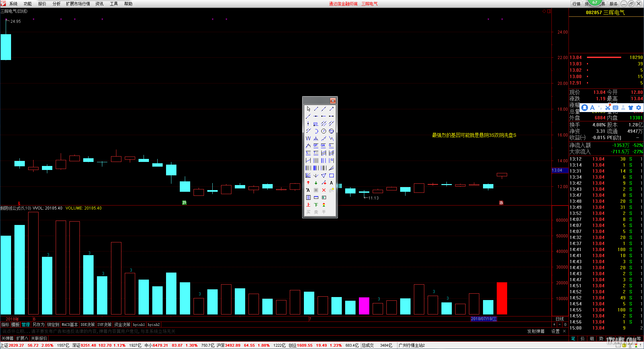Pick the vertical line drawing tool

point(308,124)
